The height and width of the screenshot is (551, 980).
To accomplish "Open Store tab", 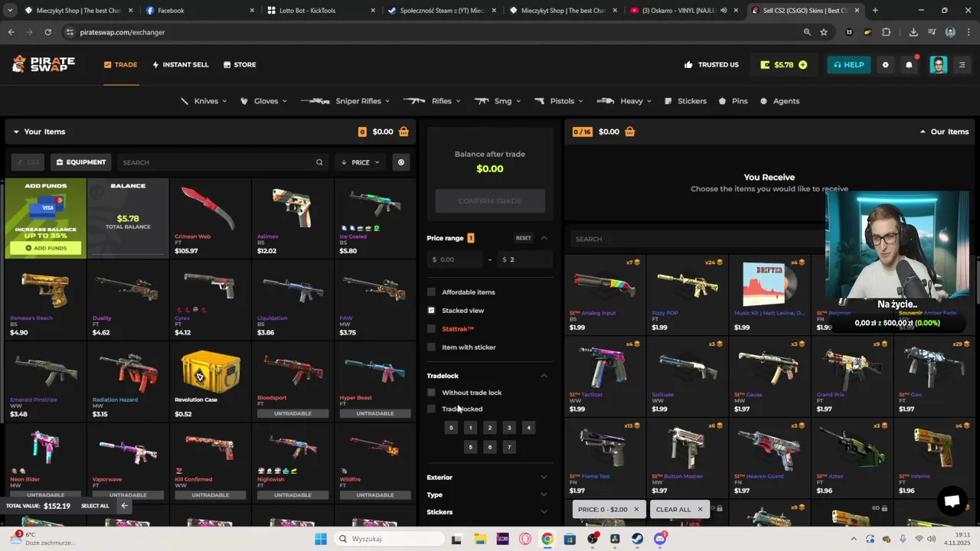I will pyautogui.click(x=240, y=65).
